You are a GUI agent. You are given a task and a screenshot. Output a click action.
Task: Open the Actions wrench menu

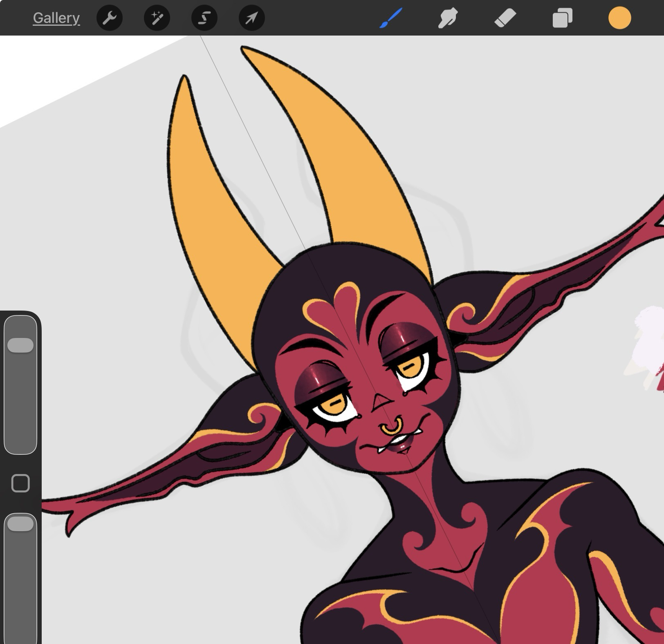coord(109,18)
